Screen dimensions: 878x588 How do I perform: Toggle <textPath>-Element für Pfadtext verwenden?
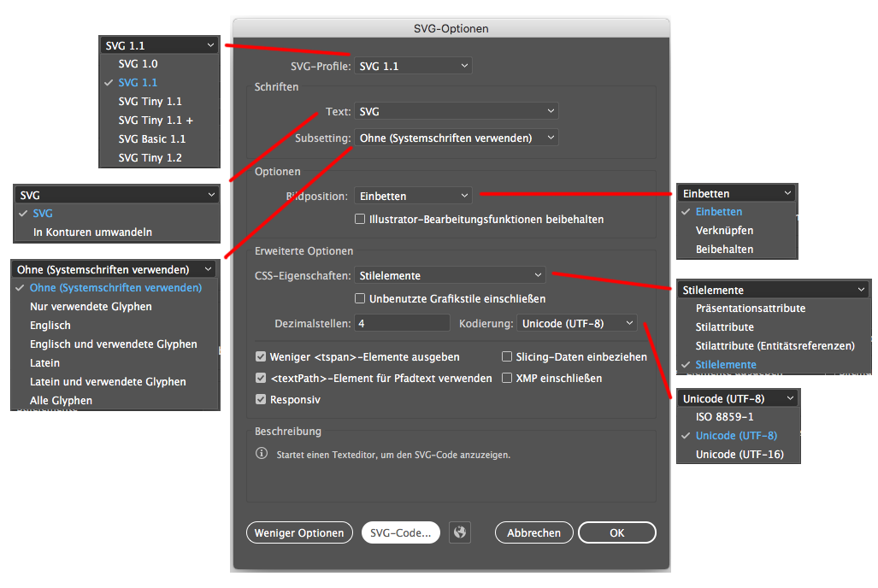click(261, 378)
